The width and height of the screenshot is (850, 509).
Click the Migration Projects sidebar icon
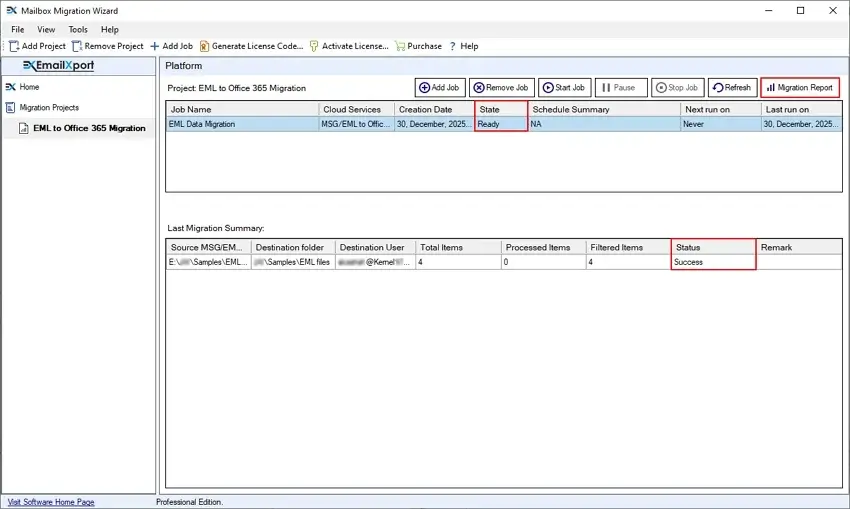[x=10, y=107]
